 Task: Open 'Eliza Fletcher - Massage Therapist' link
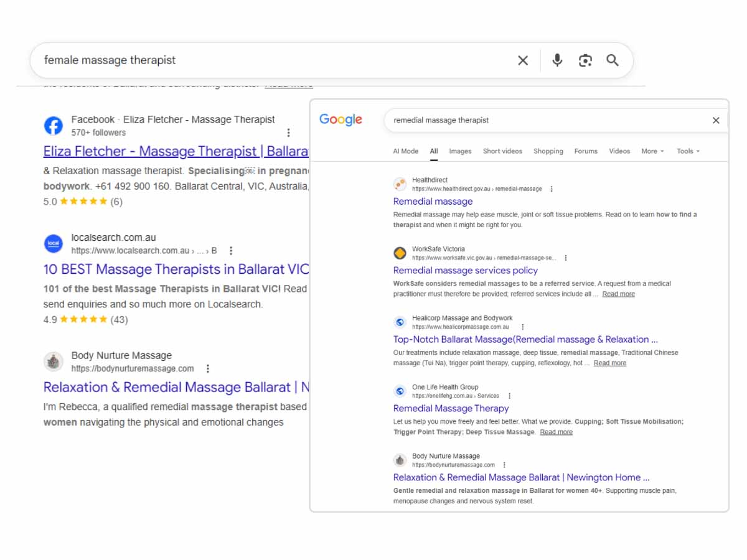tap(176, 151)
